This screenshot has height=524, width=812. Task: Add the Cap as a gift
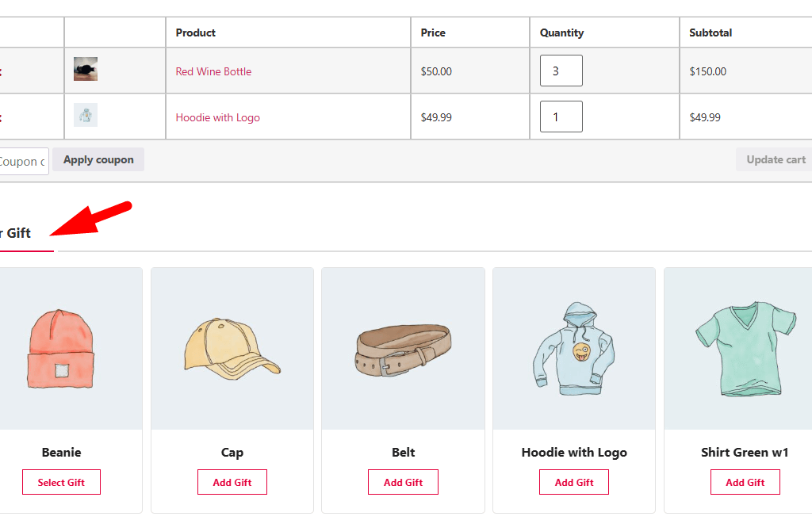pyautogui.click(x=232, y=482)
